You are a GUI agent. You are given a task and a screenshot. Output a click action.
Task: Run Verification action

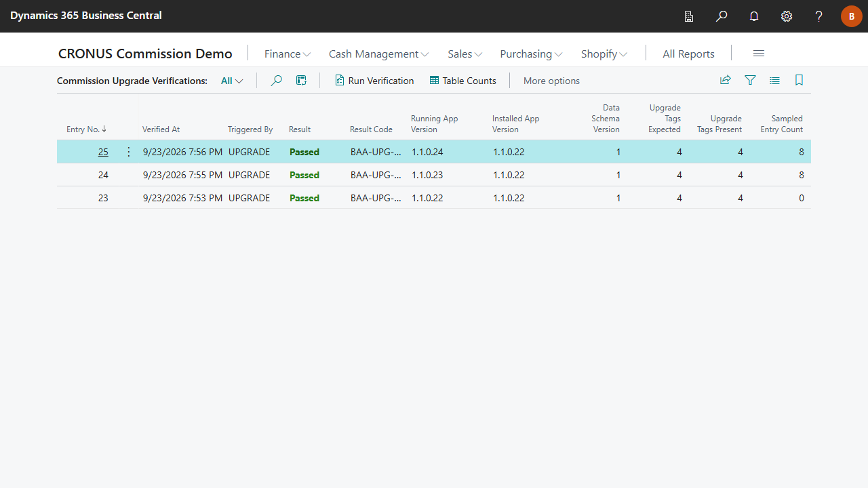tap(374, 81)
